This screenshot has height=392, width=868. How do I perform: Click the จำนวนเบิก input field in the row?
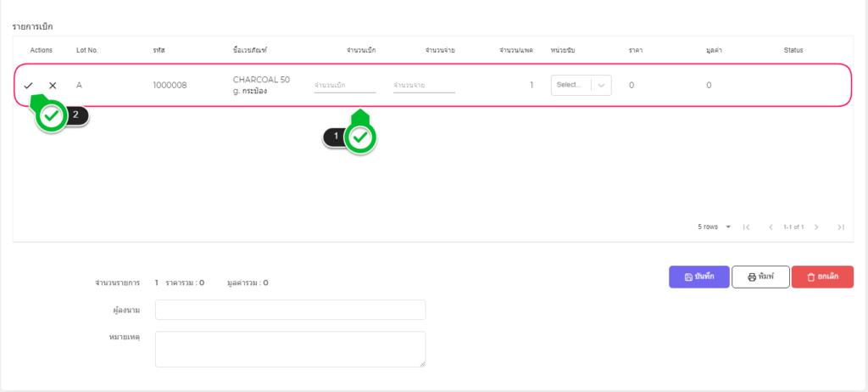point(344,86)
